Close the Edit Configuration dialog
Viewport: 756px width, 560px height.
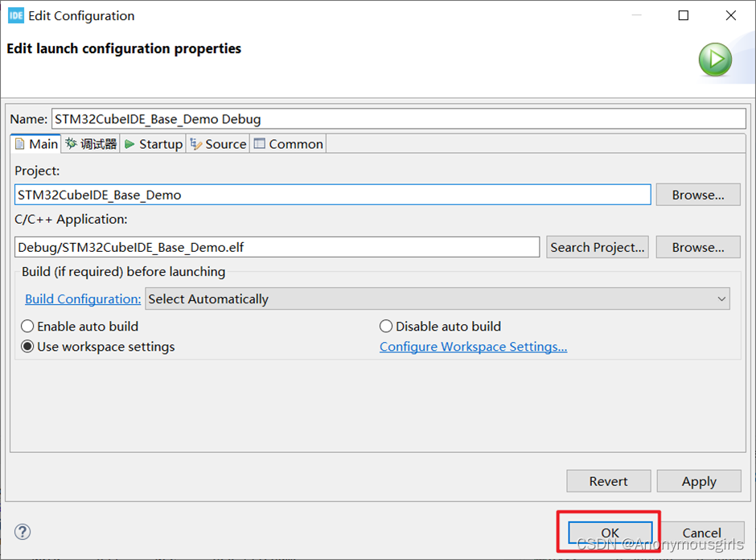click(731, 15)
